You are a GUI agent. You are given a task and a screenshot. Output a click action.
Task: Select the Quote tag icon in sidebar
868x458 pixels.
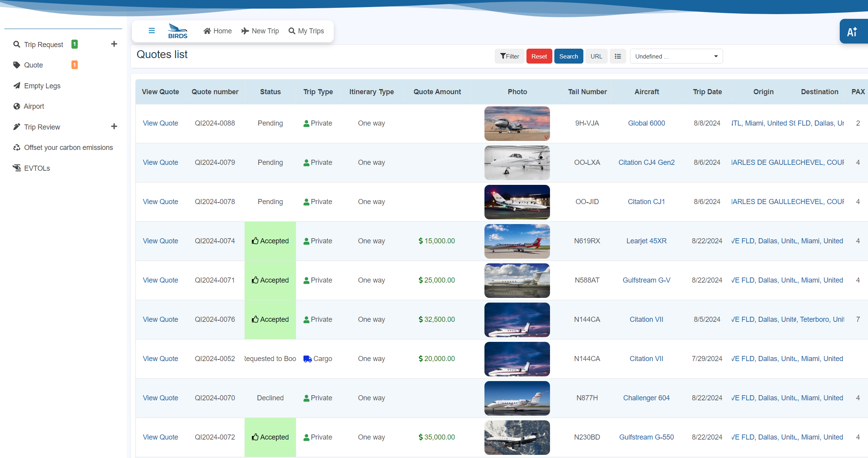(16, 65)
